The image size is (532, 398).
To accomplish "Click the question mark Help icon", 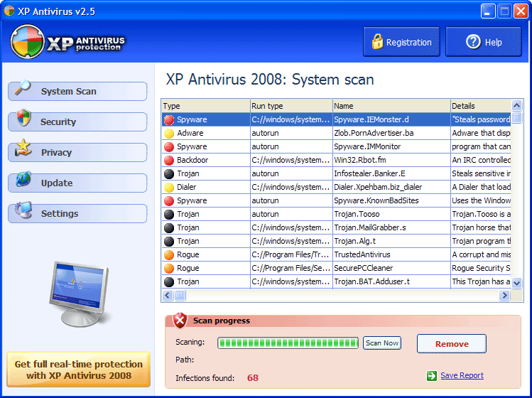I will 473,42.
